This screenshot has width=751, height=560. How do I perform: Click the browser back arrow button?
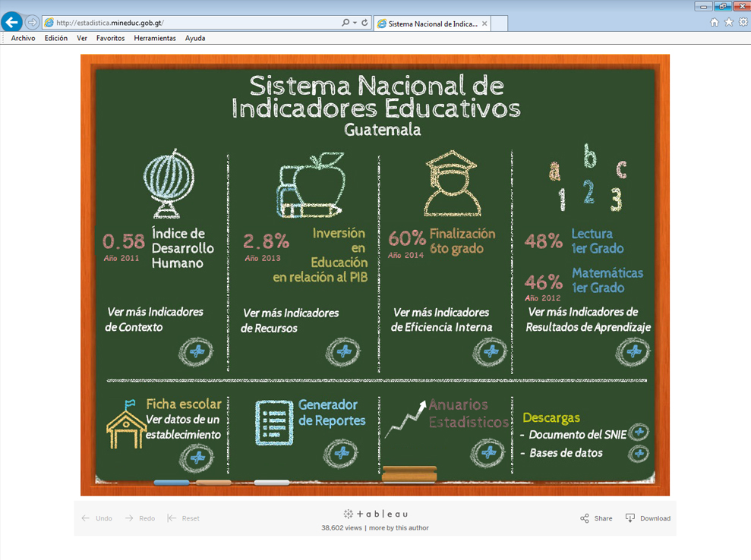pyautogui.click(x=12, y=23)
